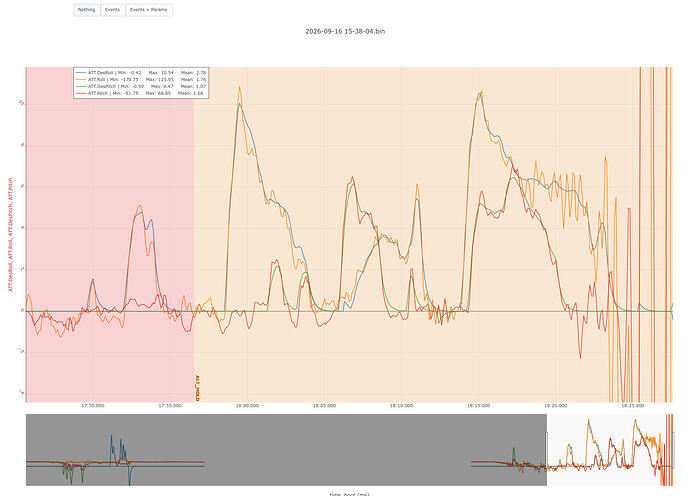The height and width of the screenshot is (496, 690).
Task: Click the 18:20.000 time axis tick
Action: (x=556, y=406)
